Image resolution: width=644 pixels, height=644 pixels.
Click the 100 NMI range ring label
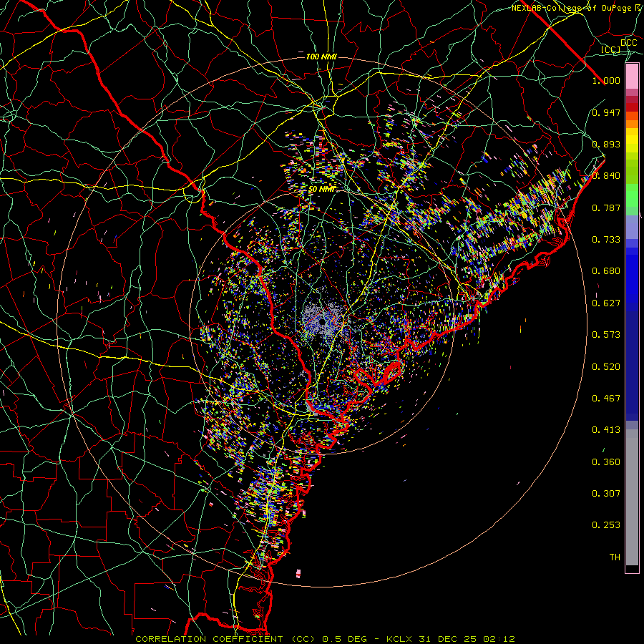321,57
